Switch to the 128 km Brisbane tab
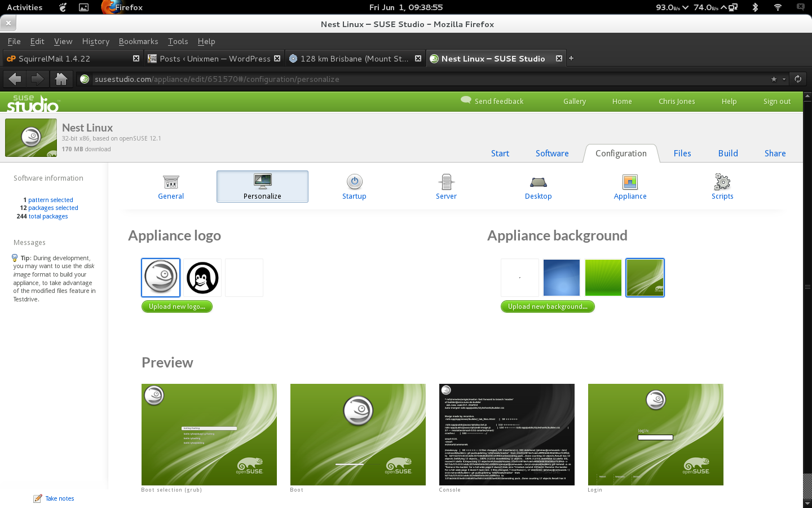Screen dimensions: 812x508 (355, 59)
